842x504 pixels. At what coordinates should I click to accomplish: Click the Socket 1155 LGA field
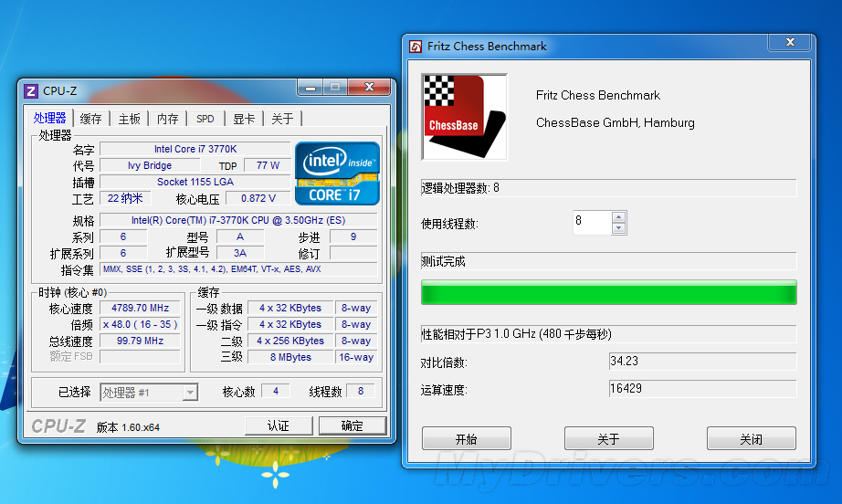click(195, 182)
